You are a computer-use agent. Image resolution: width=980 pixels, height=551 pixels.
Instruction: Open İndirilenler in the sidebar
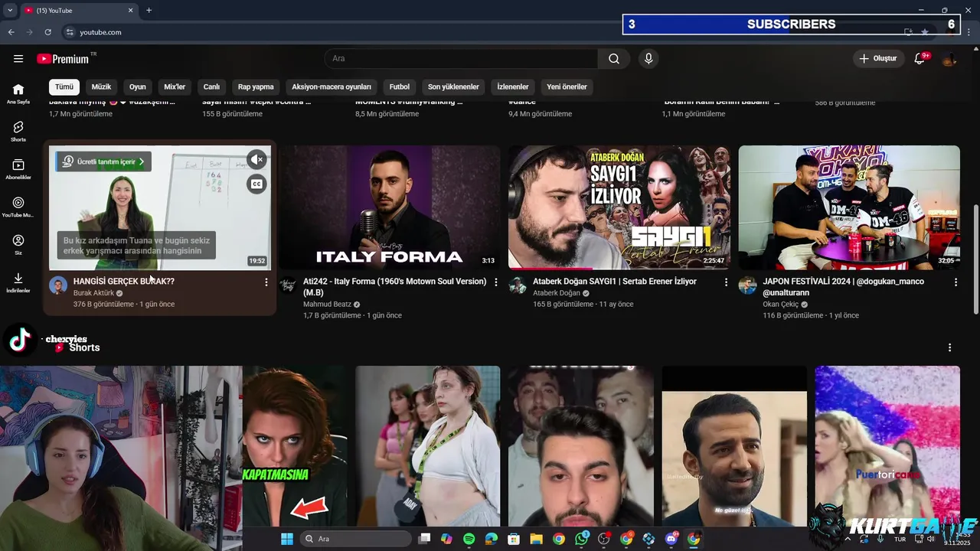click(x=18, y=282)
